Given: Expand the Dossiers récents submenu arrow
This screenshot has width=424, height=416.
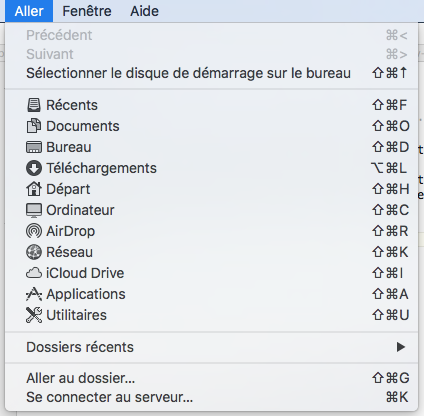Looking at the screenshot, I should 401,347.
